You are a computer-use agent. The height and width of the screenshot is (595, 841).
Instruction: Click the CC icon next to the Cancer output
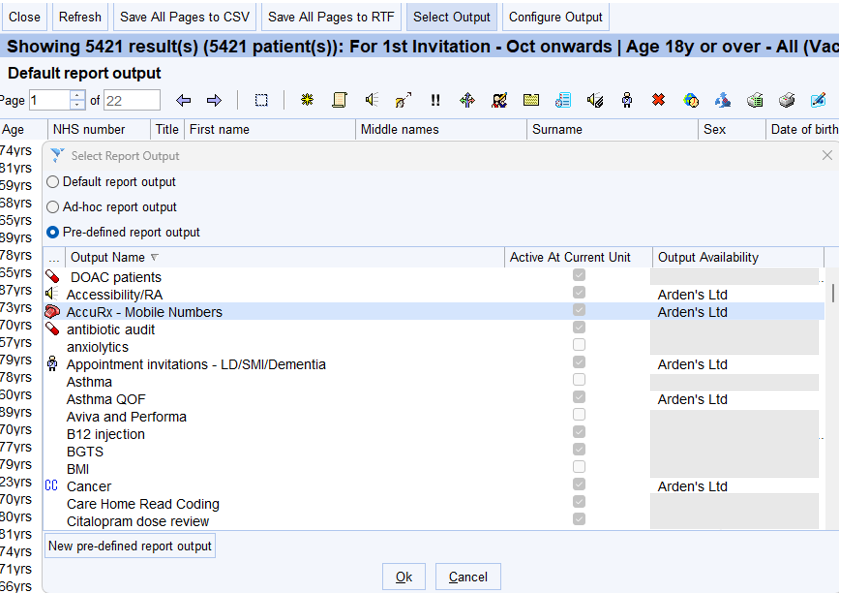click(x=51, y=486)
